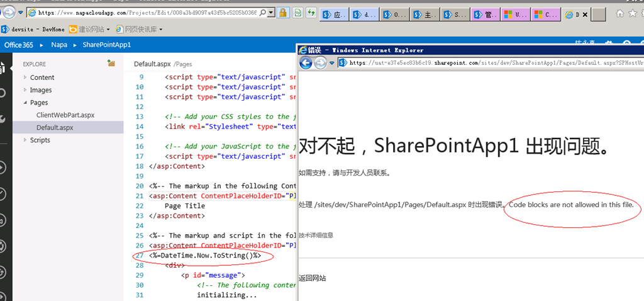Expand 技术详细信息 in the error page
Screen dimensions: 644x301
coord(316,236)
